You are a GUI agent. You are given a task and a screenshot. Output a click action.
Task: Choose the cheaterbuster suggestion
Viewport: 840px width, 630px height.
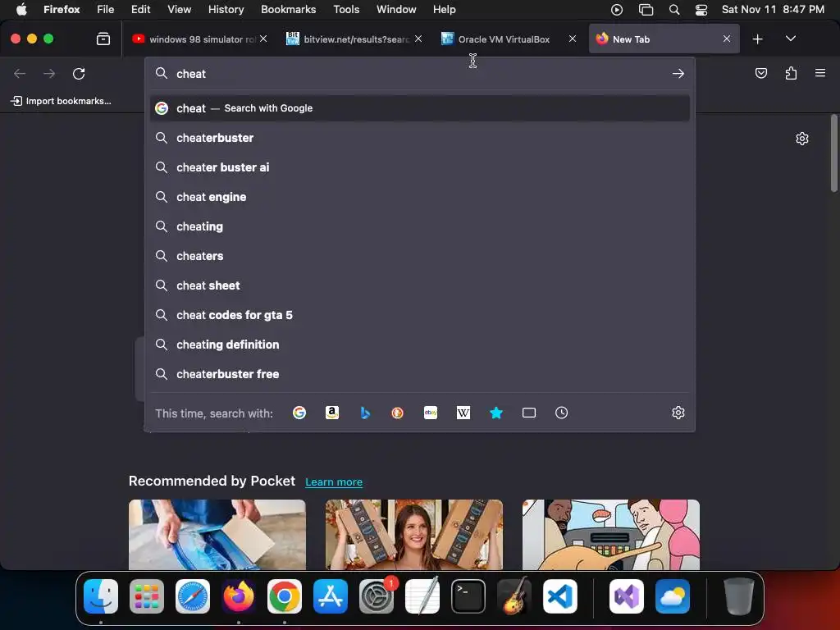[x=420, y=138]
